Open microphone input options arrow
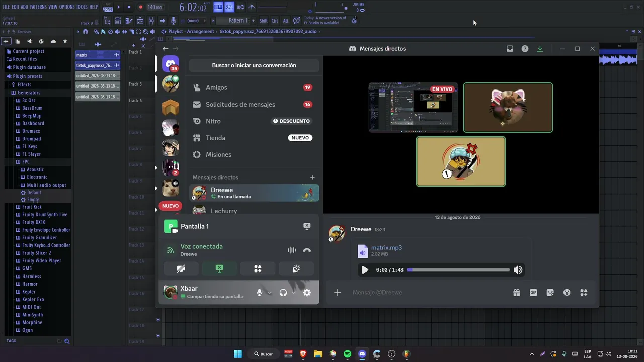Image resolution: width=644 pixels, height=362 pixels. click(x=270, y=292)
